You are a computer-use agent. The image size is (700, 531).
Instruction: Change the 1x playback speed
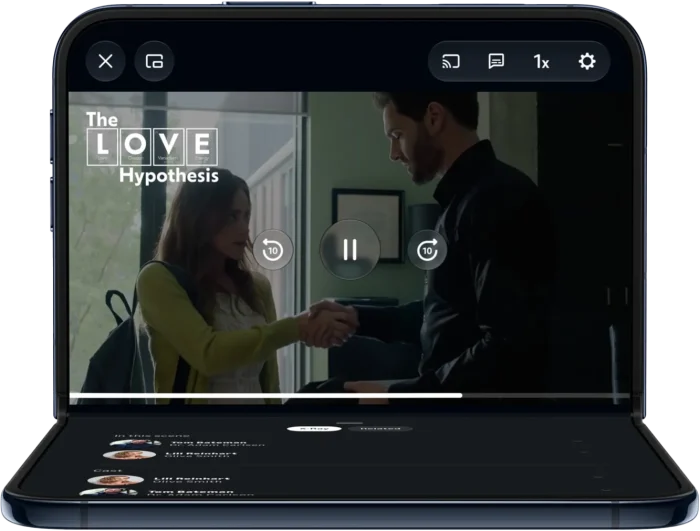point(541,61)
